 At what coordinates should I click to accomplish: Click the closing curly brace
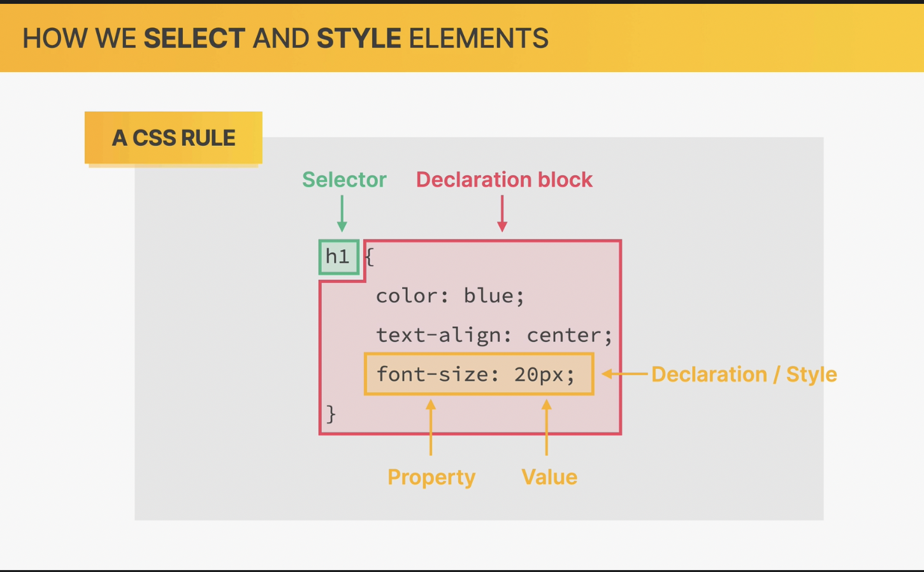(x=331, y=414)
